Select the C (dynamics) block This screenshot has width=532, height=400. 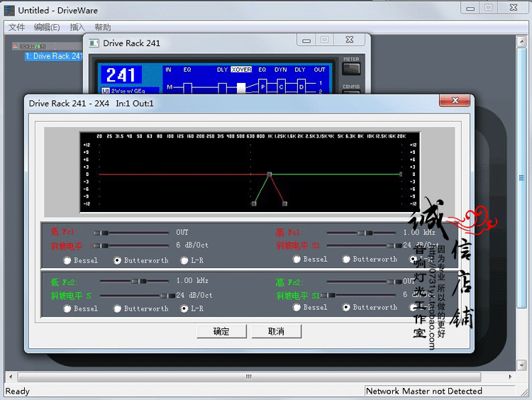pyautogui.click(x=282, y=87)
